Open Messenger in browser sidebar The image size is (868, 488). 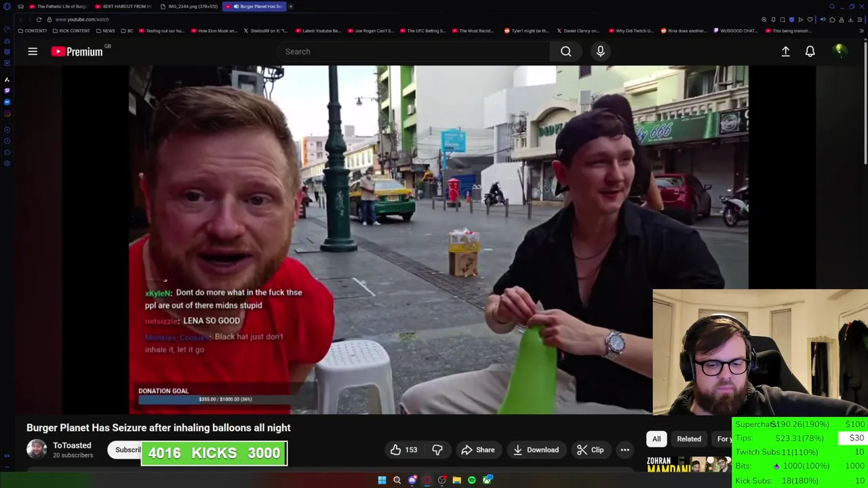click(x=7, y=102)
